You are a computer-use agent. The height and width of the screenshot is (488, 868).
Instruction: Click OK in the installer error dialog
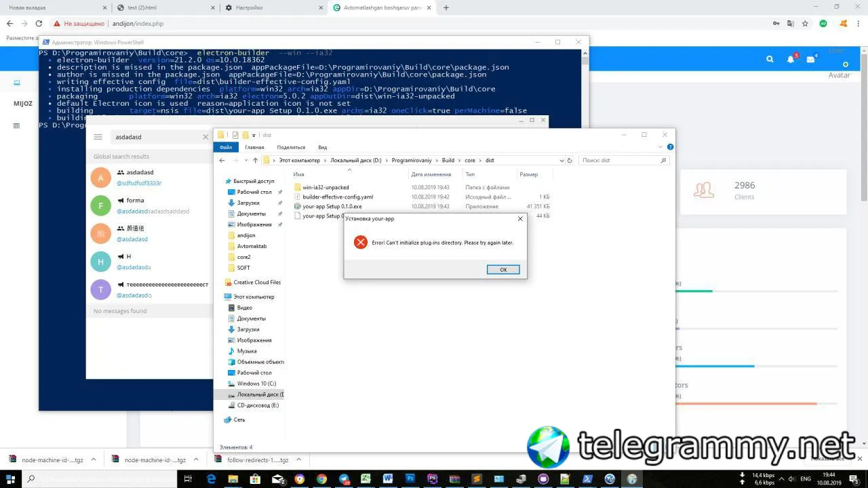coord(503,270)
